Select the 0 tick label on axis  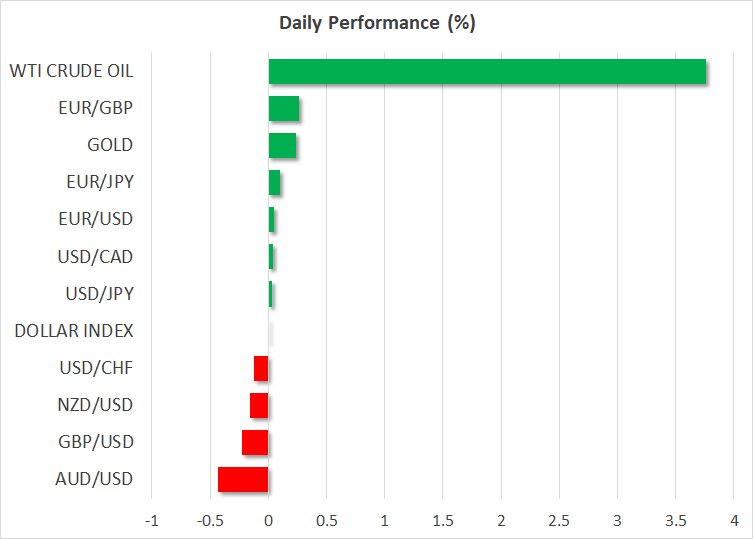tap(268, 521)
